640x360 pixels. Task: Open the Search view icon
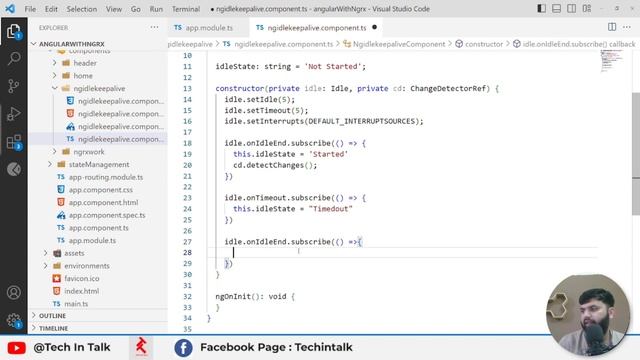(13, 58)
